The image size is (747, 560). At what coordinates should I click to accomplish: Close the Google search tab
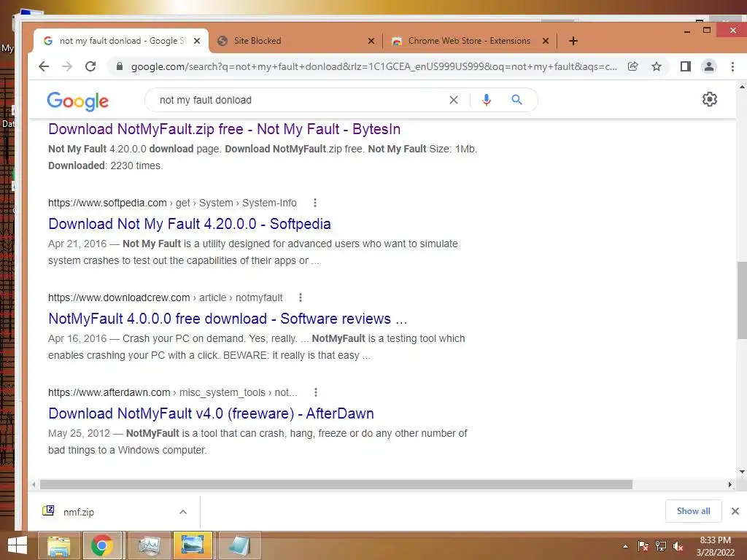pyautogui.click(x=197, y=41)
